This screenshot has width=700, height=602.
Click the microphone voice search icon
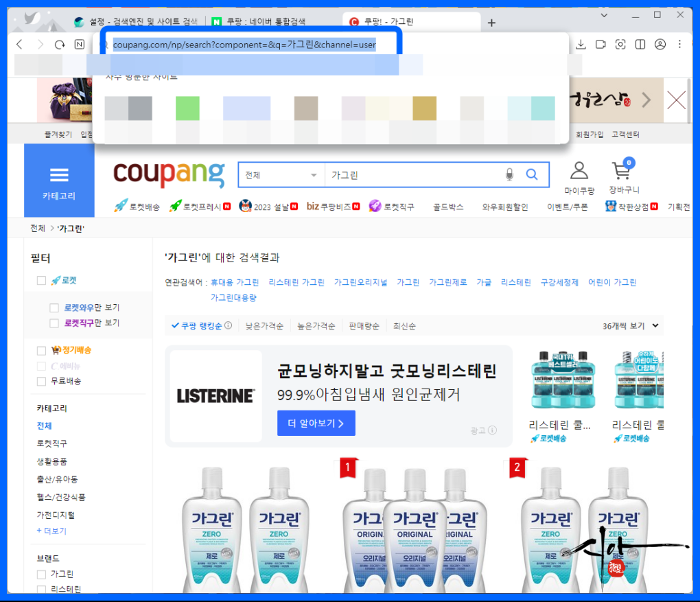pyautogui.click(x=509, y=174)
